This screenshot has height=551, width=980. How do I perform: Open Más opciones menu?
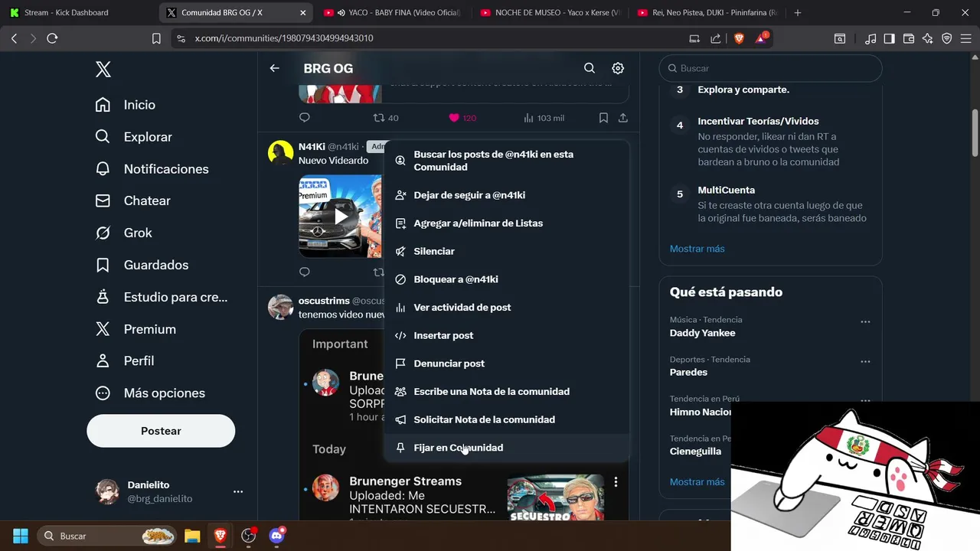(x=150, y=393)
